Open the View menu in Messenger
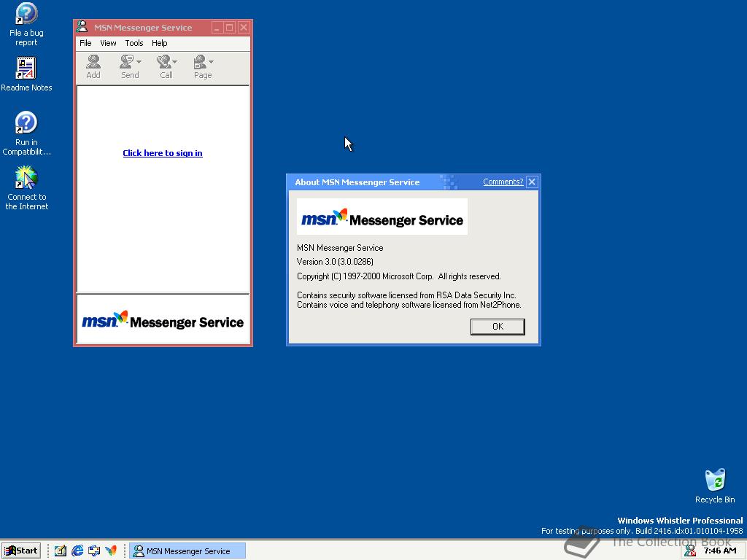This screenshot has width=747, height=560. pos(108,43)
